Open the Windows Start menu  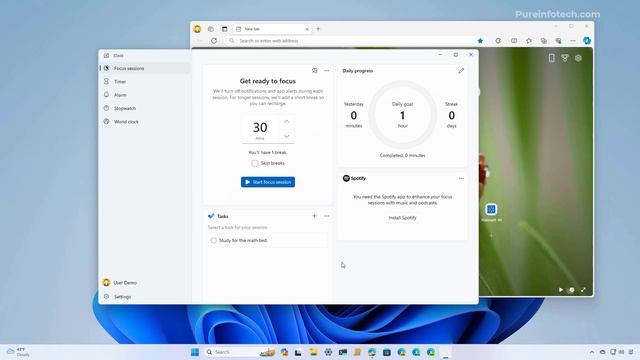pos(195,352)
